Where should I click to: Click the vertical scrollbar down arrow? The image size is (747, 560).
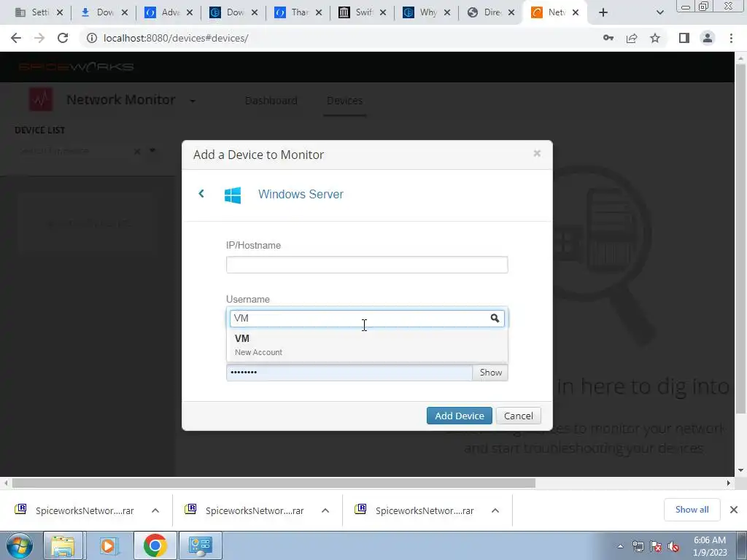(x=741, y=470)
